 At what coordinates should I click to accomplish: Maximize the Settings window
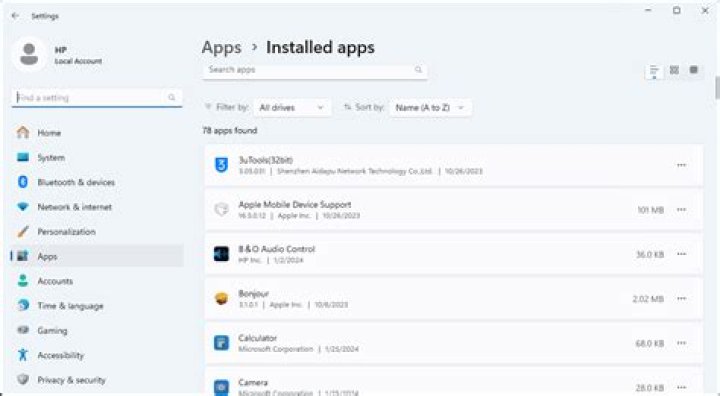point(677,10)
